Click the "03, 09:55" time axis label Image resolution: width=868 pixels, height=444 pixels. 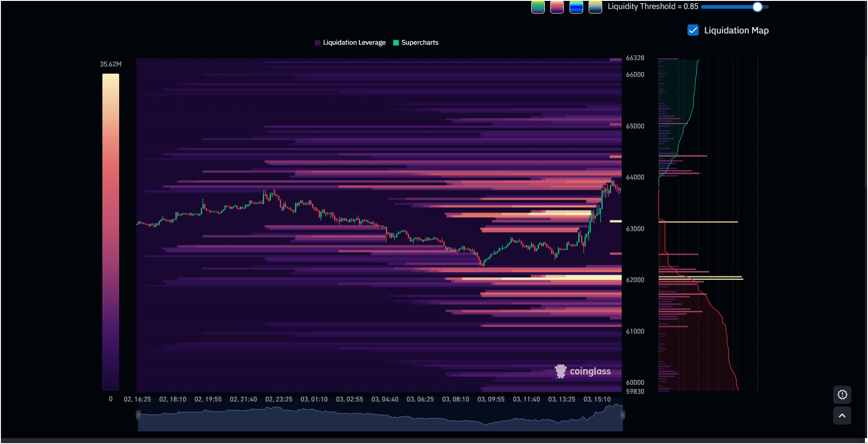(x=491, y=399)
